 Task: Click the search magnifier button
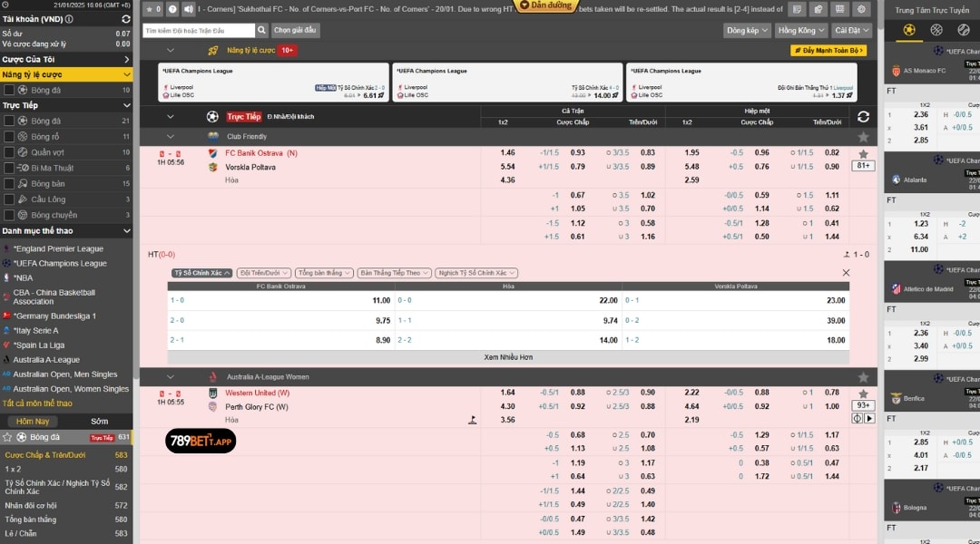262,30
